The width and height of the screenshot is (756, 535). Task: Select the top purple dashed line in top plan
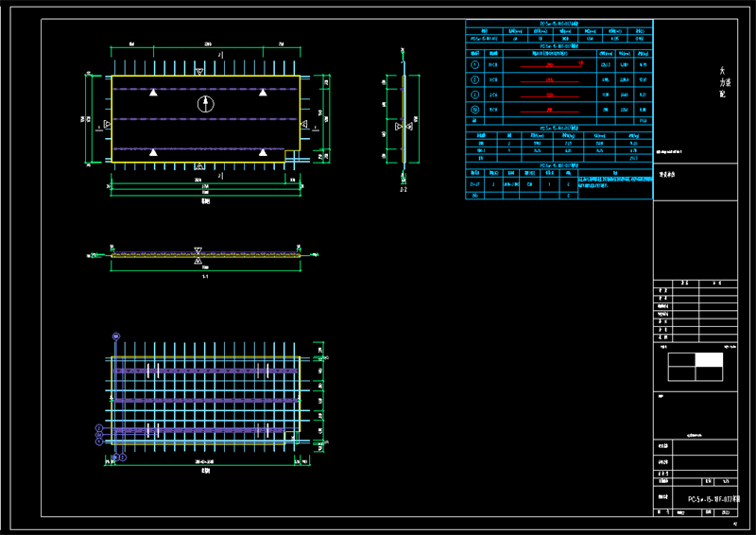[205, 89]
